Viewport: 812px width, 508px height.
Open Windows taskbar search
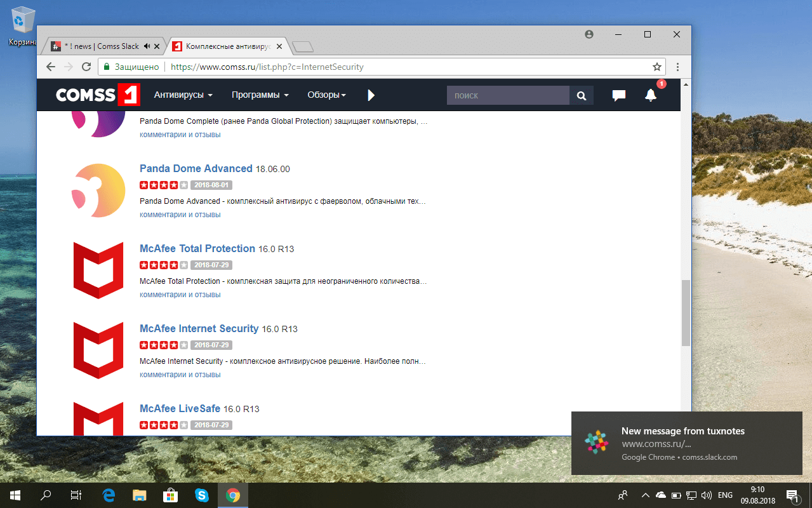[x=46, y=495]
